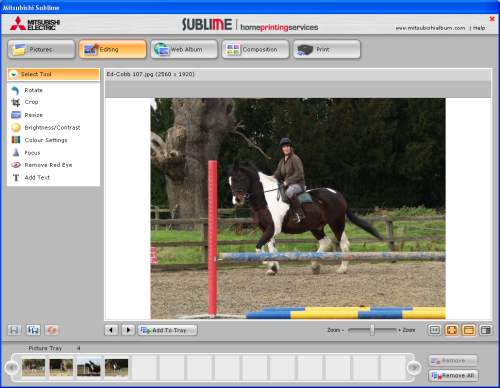
Task: Open the Web Album tab
Action: (x=184, y=49)
